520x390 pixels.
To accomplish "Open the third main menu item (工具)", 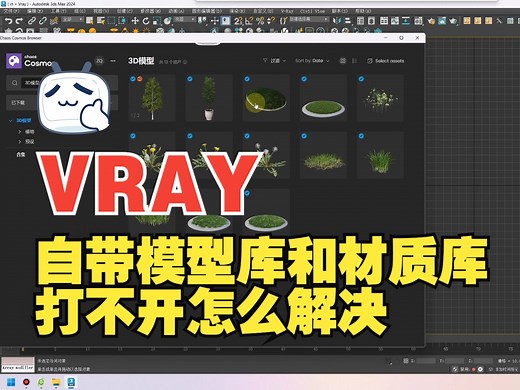I will (58, 11).
